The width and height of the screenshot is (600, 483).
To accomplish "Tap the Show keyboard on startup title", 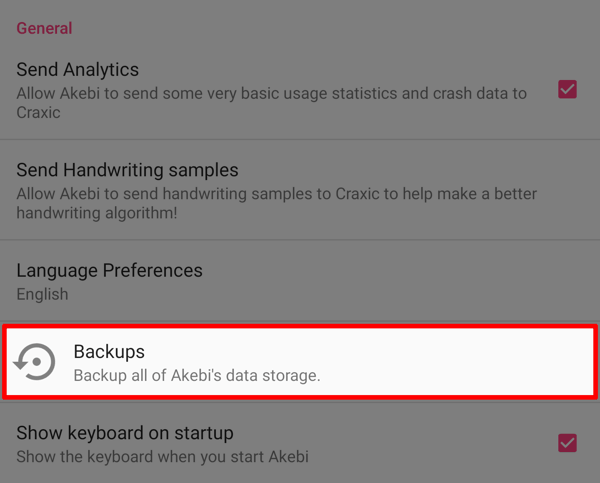I will click(125, 433).
